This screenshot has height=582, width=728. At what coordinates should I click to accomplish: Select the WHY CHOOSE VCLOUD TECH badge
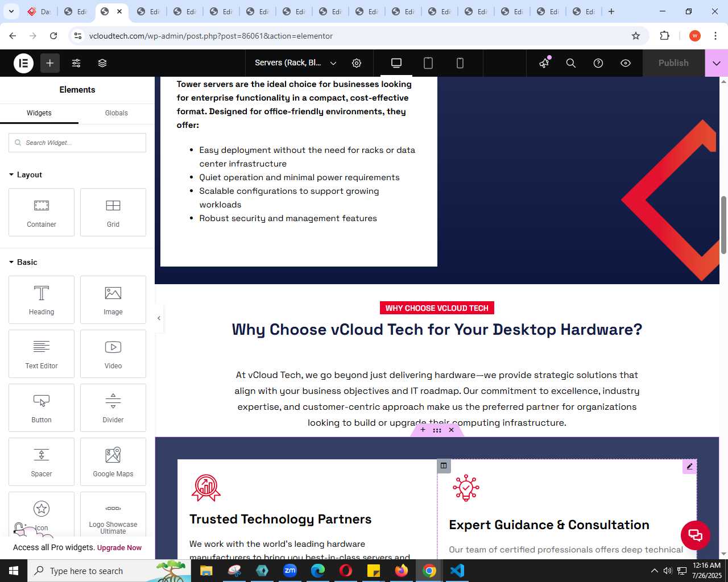click(437, 308)
